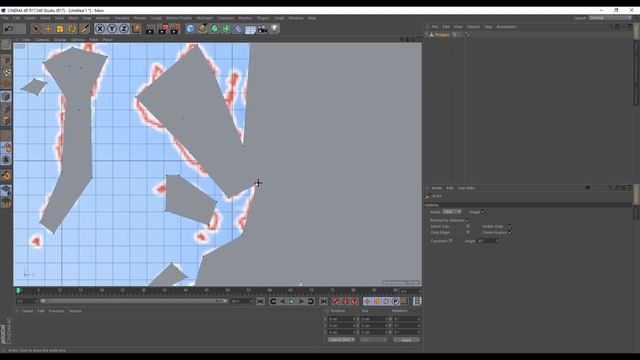
Task: Click the green Subdivision Surface generator icon
Action: pos(214,29)
